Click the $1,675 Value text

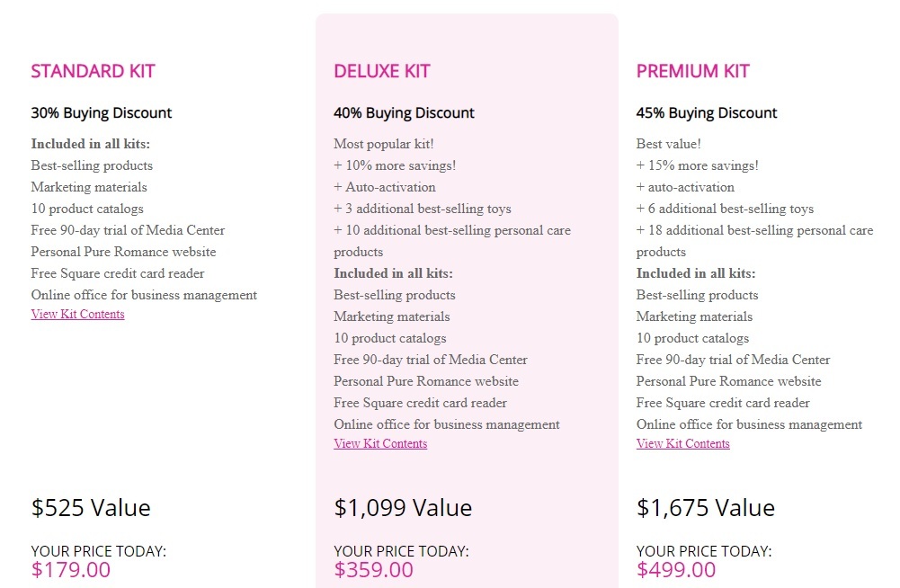[705, 507]
